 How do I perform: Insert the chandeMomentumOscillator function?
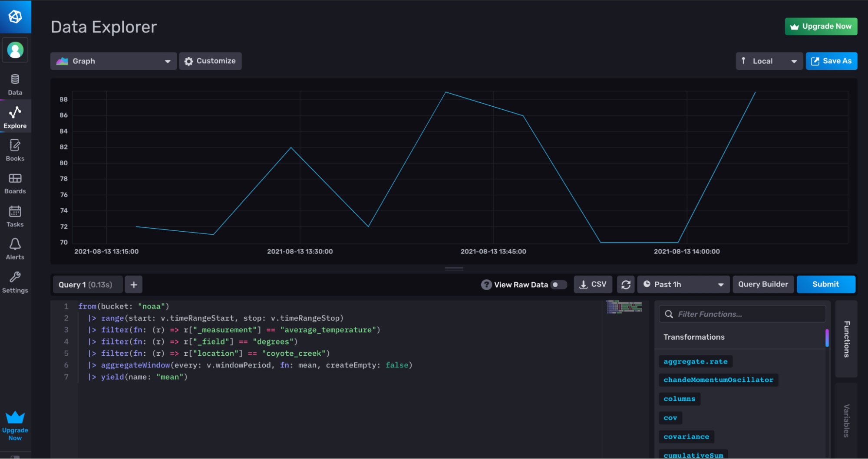(x=718, y=380)
